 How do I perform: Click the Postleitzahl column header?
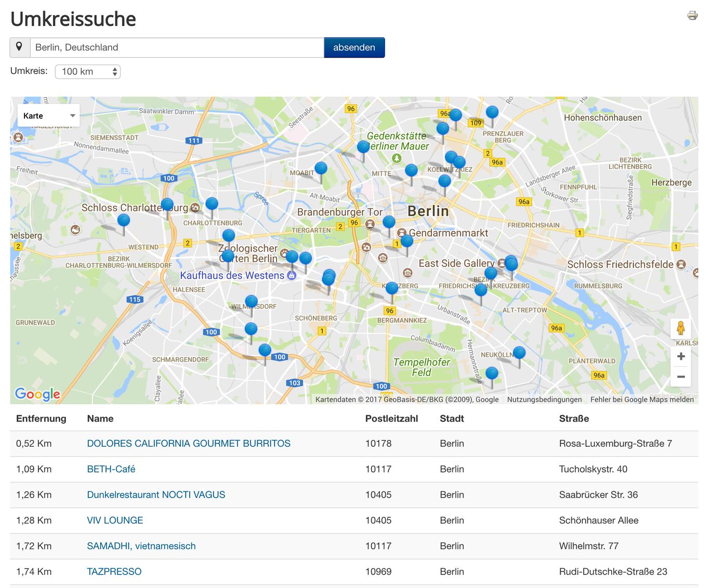391,419
